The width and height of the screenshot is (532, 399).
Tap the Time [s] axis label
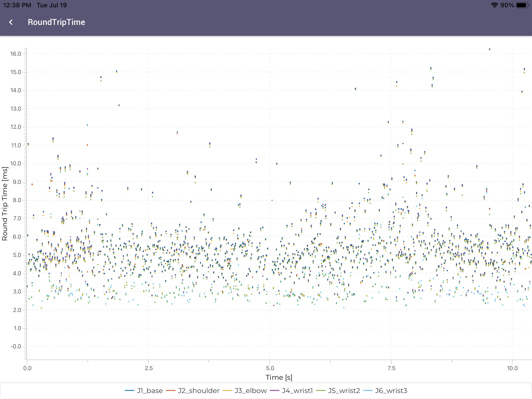(x=279, y=377)
